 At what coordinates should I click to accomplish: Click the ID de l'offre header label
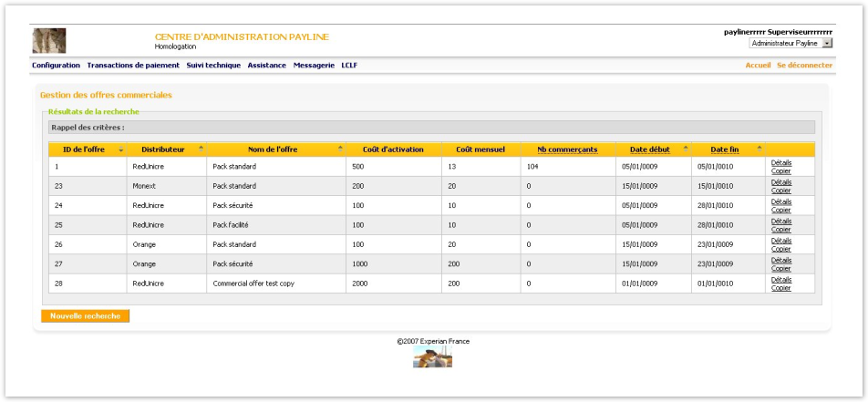click(84, 149)
